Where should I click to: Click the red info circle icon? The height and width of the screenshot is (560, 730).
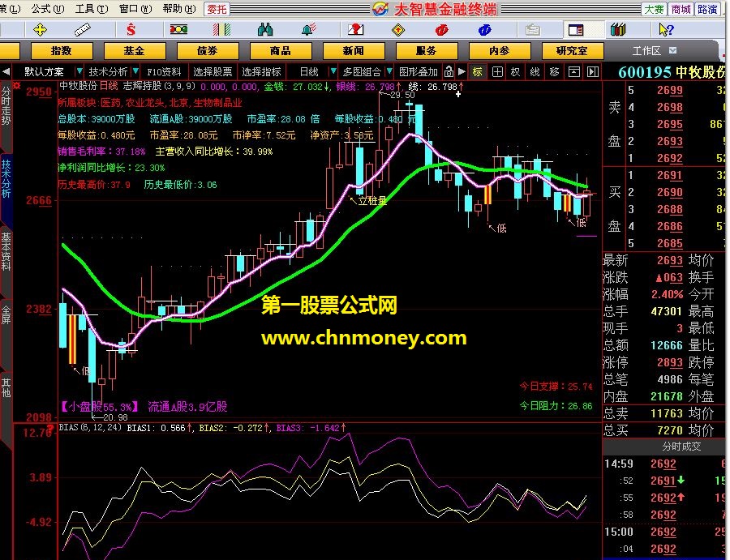[x=441, y=30]
